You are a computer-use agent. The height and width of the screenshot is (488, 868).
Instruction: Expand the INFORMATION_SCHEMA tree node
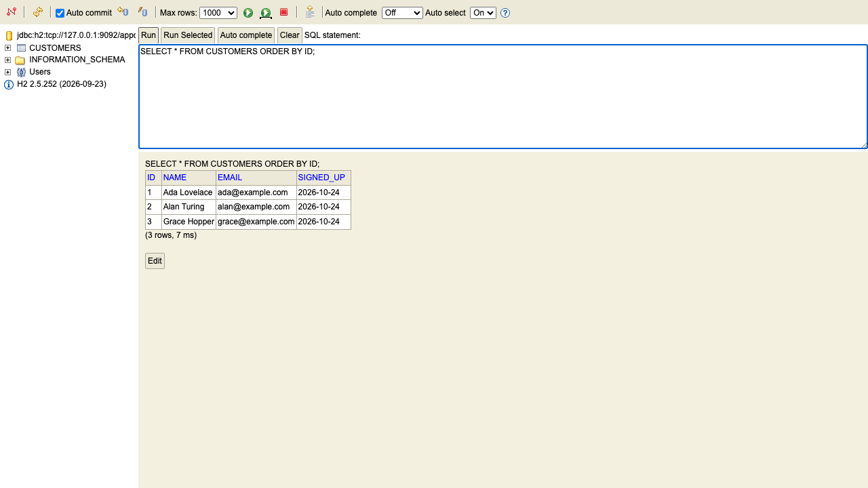(8, 60)
